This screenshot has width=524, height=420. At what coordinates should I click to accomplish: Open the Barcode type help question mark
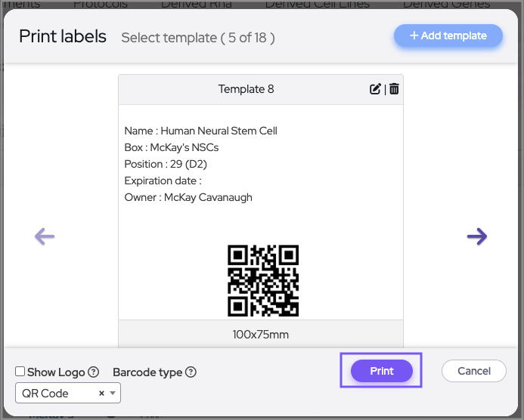pos(191,372)
